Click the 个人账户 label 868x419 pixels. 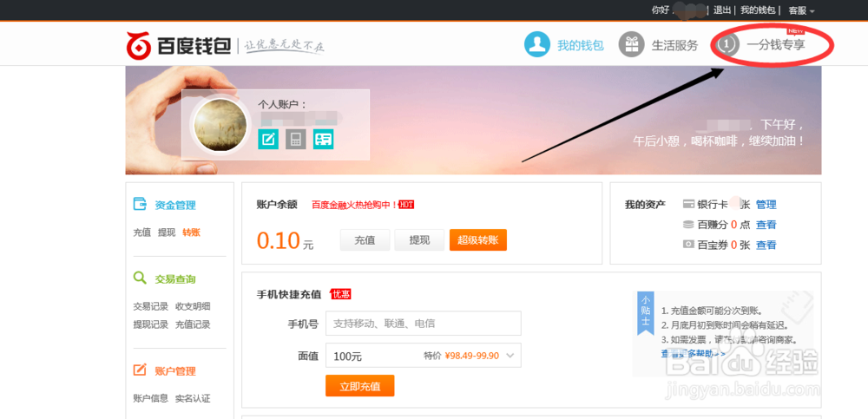tap(282, 105)
